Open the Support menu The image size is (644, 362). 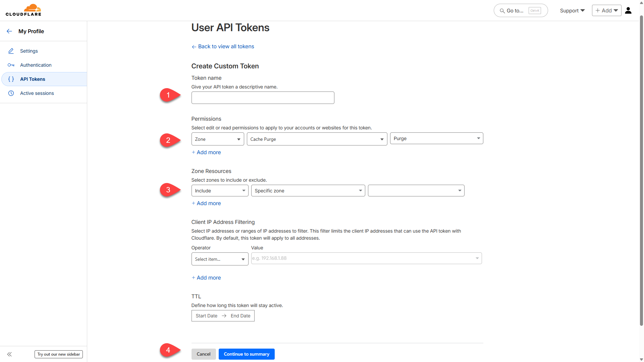pyautogui.click(x=572, y=11)
